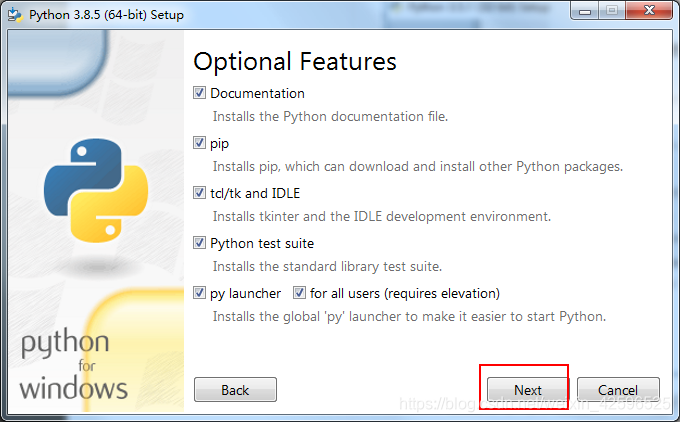Toggle the py launcher checkbox
Screen dimensions: 680x422
click(199, 293)
